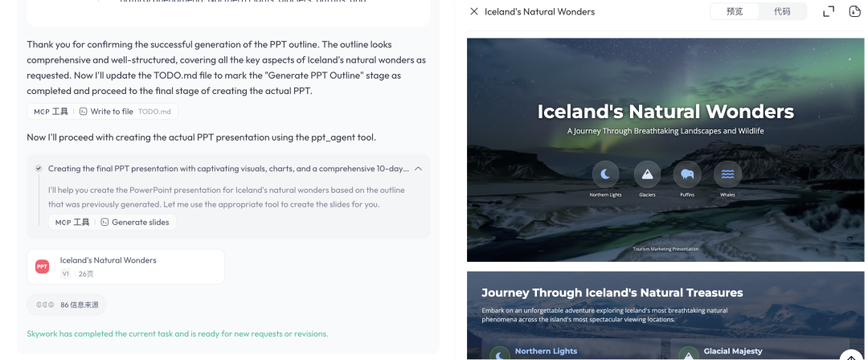The width and height of the screenshot is (868, 360).
Task: Click the Northern Lights card on slide two
Action: [x=571, y=350]
